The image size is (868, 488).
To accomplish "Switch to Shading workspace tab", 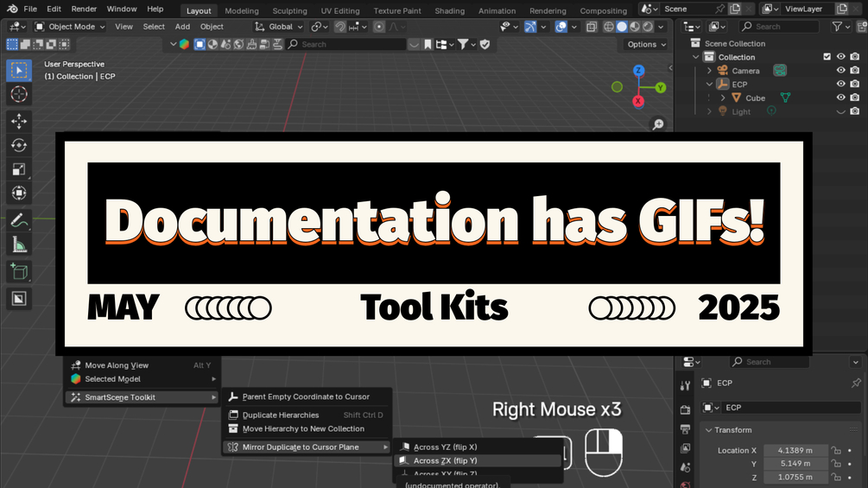I will pos(449,10).
